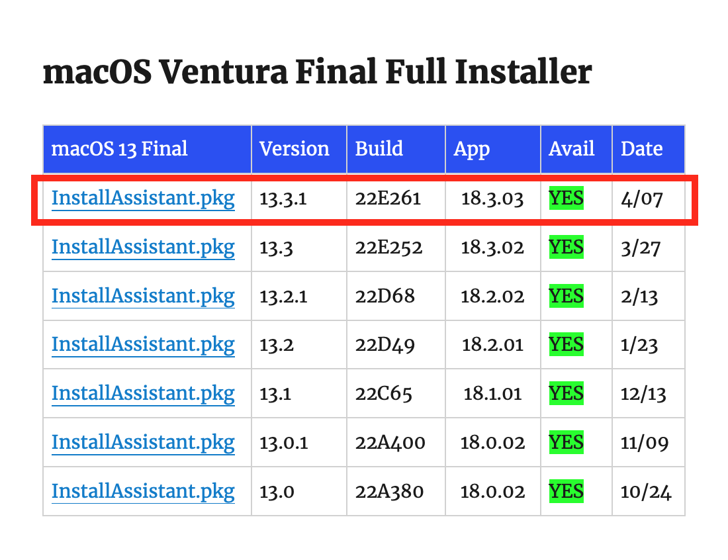Click the 12/13 date cell
The height and width of the screenshot is (560, 728).
[x=643, y=394]
